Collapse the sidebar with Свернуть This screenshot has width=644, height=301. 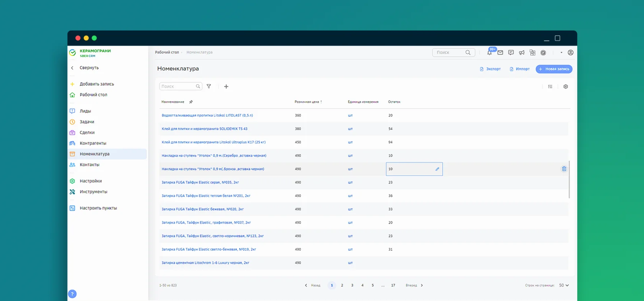pos(89,68)
